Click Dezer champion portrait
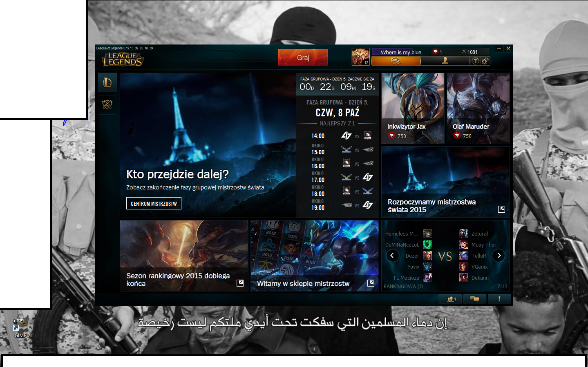588x367 pixels. [x=427, y=256]
